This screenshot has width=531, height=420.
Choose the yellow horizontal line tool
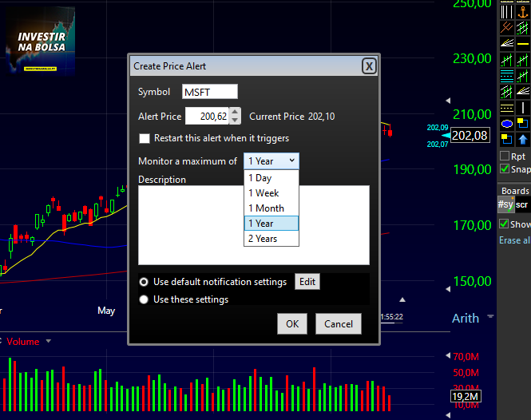point(522,44)
